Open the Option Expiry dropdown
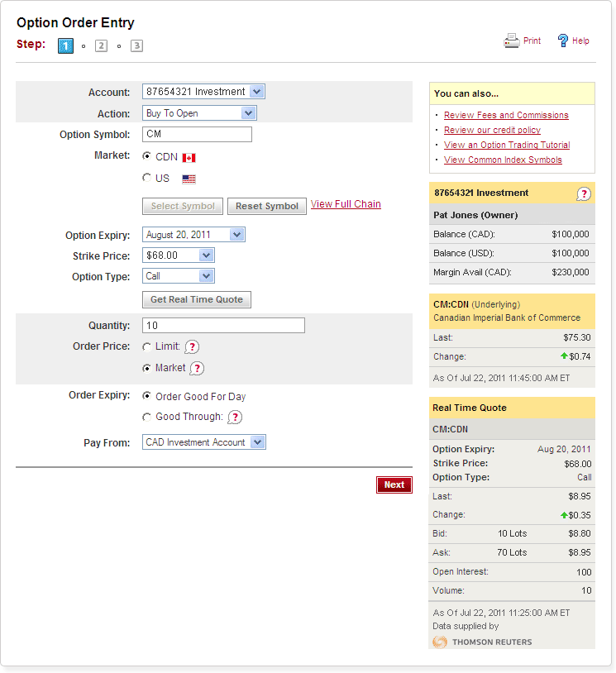The image size is (616, 673). pos(193,235)
